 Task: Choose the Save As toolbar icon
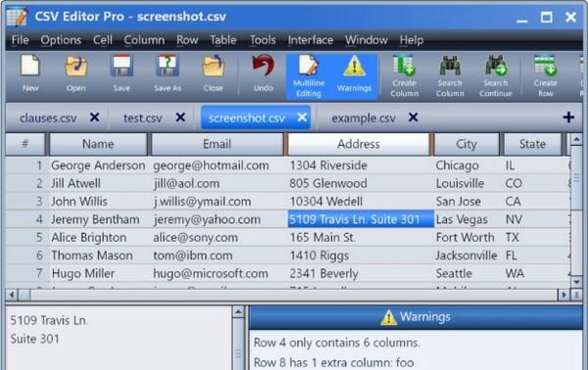168,74
